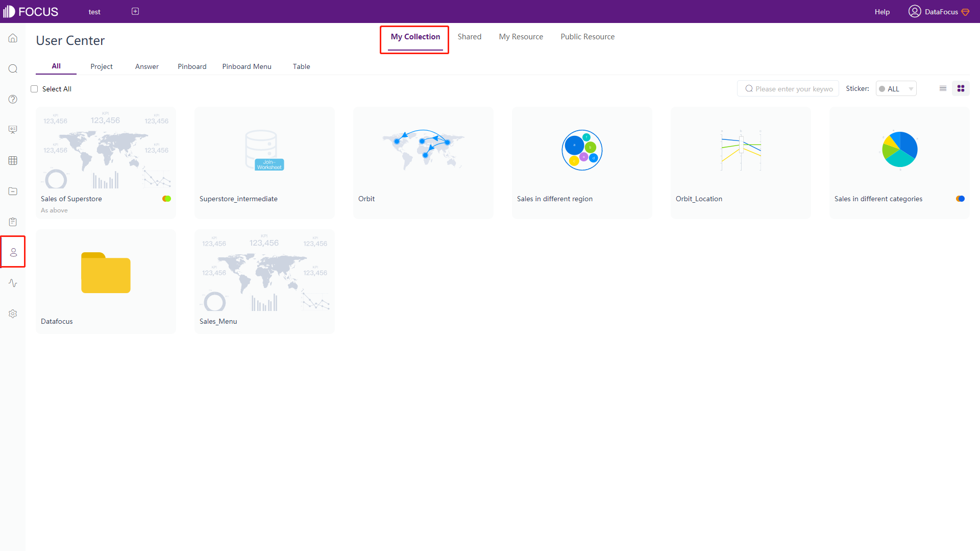Click the DataFocus username
Screen dimensions: 980x551
[x=941, y=12]
